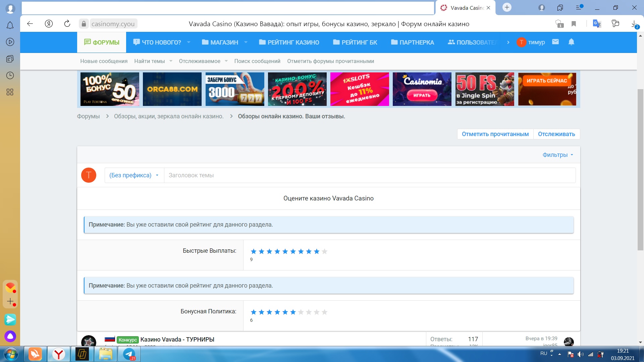
Task: Open Yandex browser taskbar icon
Action: click(59, 354)
